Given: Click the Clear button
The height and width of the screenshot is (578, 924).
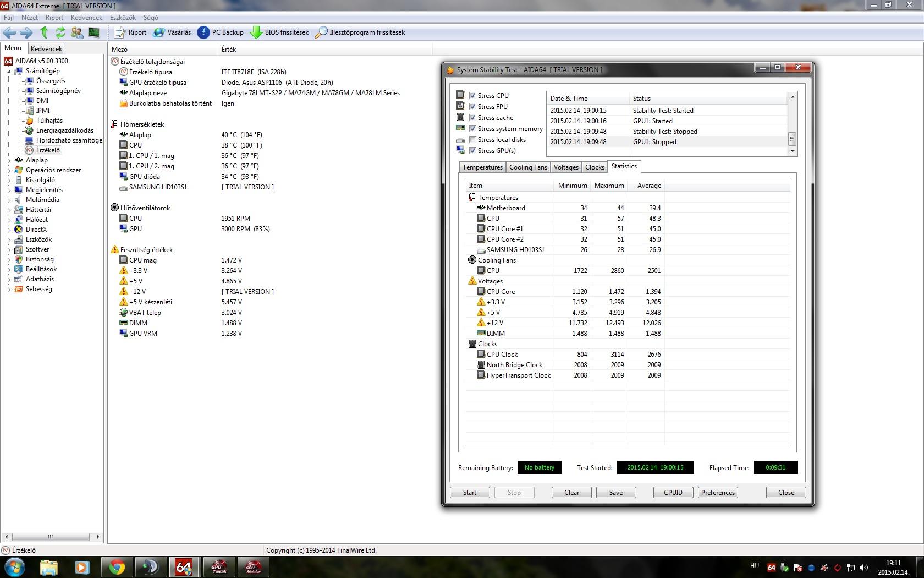Looking at the screenshot, I should point(571,493).
